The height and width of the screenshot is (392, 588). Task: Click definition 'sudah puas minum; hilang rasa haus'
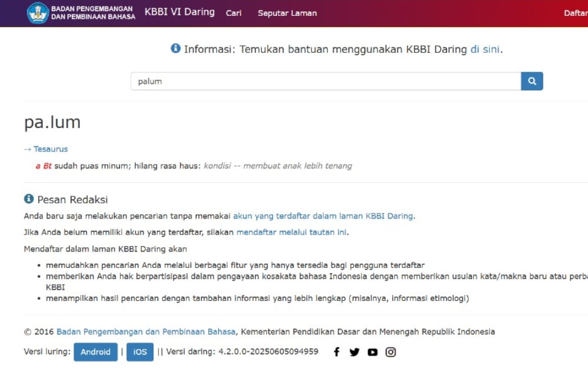tap(128, 166)
